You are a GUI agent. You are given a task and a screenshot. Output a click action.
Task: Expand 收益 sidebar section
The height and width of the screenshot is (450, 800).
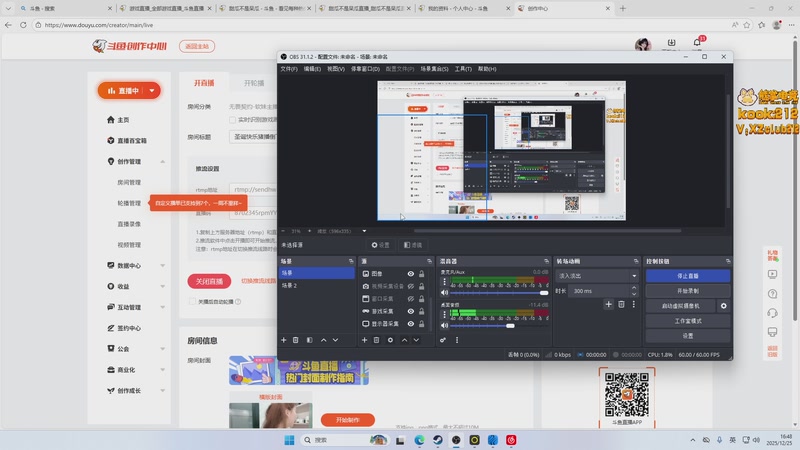coord(162,287)
